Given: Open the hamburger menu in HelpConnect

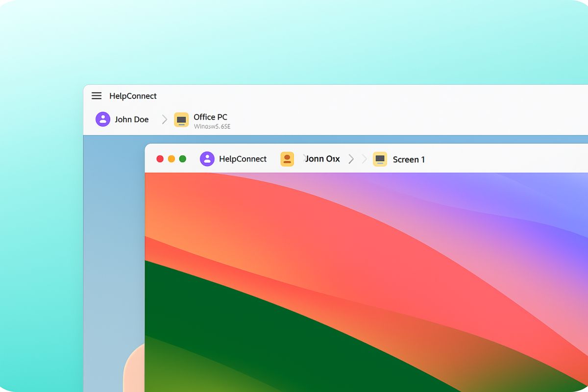Looking at the screenshot, I should click(x=97, y=96).
